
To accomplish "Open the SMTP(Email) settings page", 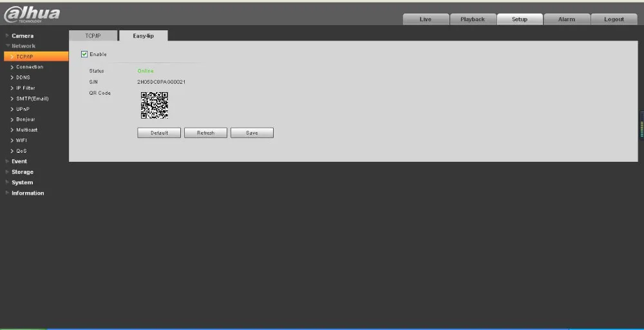I will [x=32, y=99].
